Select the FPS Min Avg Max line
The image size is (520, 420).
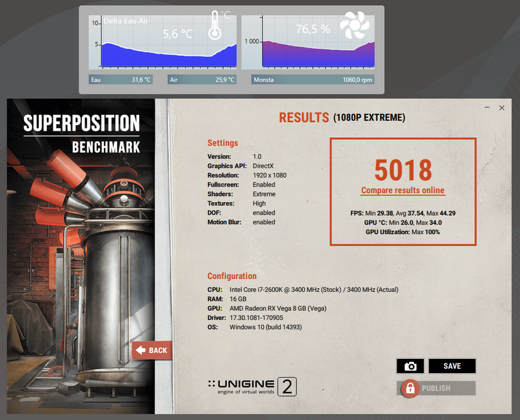coord(402,213)
